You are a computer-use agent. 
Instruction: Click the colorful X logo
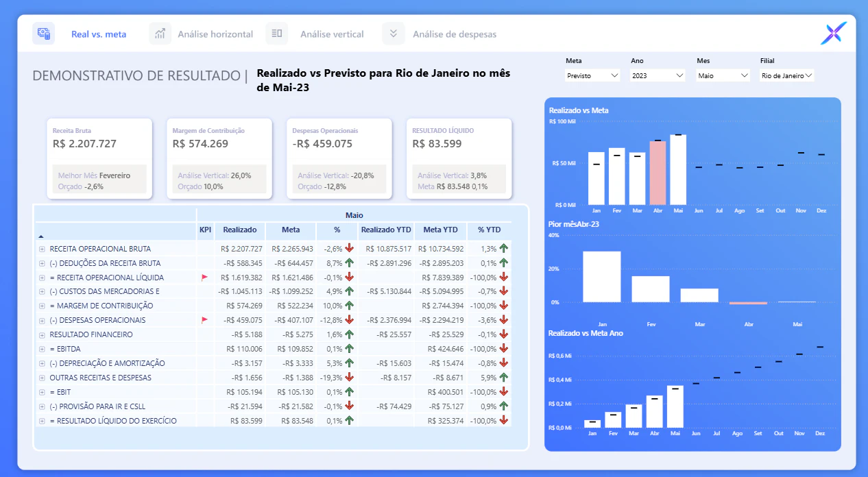834,33
